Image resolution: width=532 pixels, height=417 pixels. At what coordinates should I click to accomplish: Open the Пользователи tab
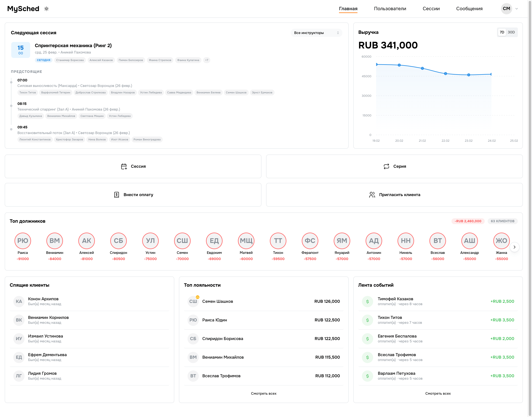(x=390, y=9)
